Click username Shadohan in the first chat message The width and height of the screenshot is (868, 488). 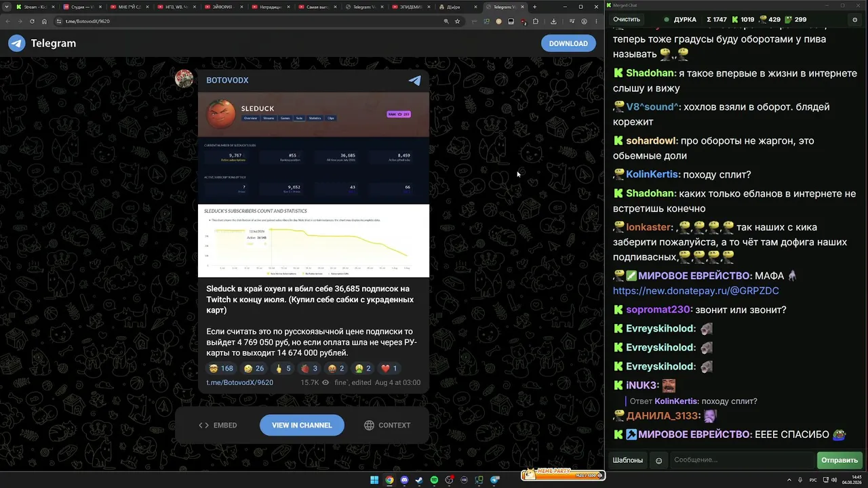coord(650,73)
